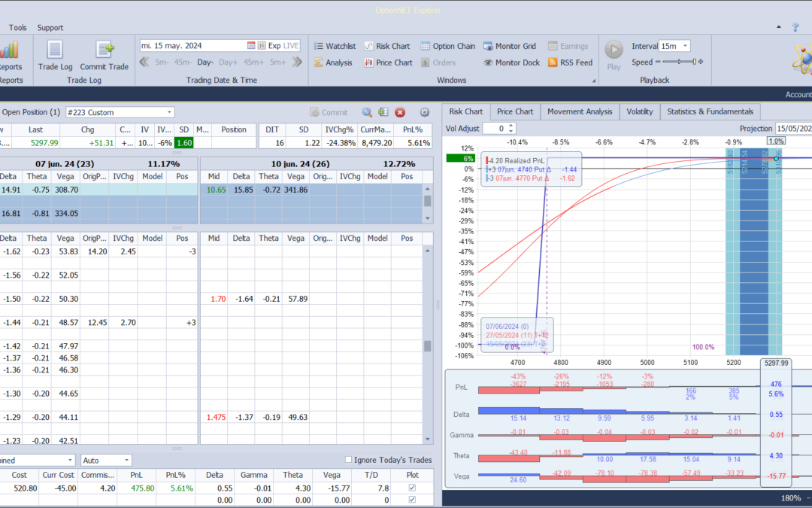Click the 5m- time step
Screen dimensions: 812x508
[x=162, y=62]
